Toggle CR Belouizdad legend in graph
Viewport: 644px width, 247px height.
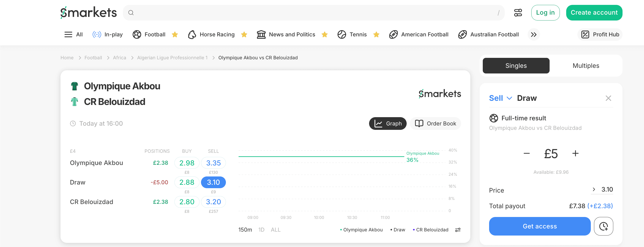tap(431, 230)
